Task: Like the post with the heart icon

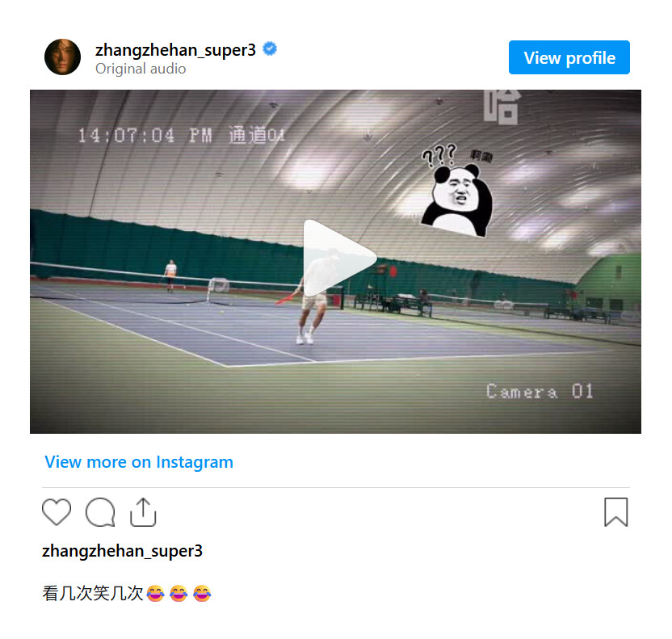Action: [x=57, y=511]
